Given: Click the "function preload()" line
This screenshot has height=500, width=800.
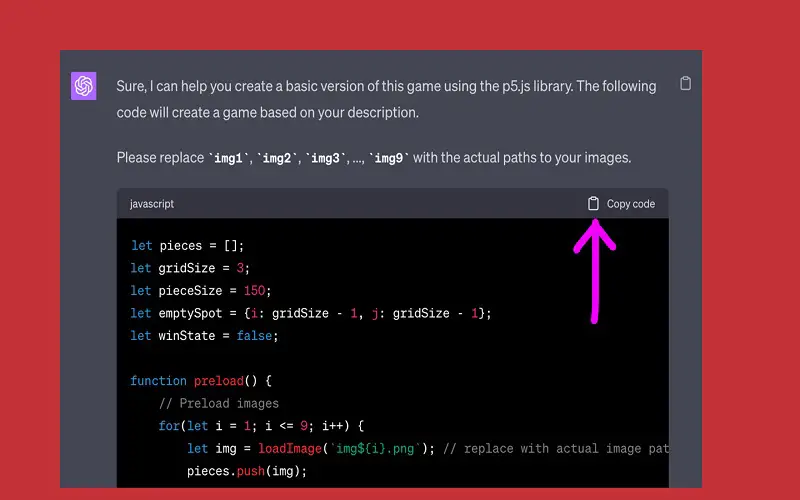Looking at the screenshot, I should 201,381.
